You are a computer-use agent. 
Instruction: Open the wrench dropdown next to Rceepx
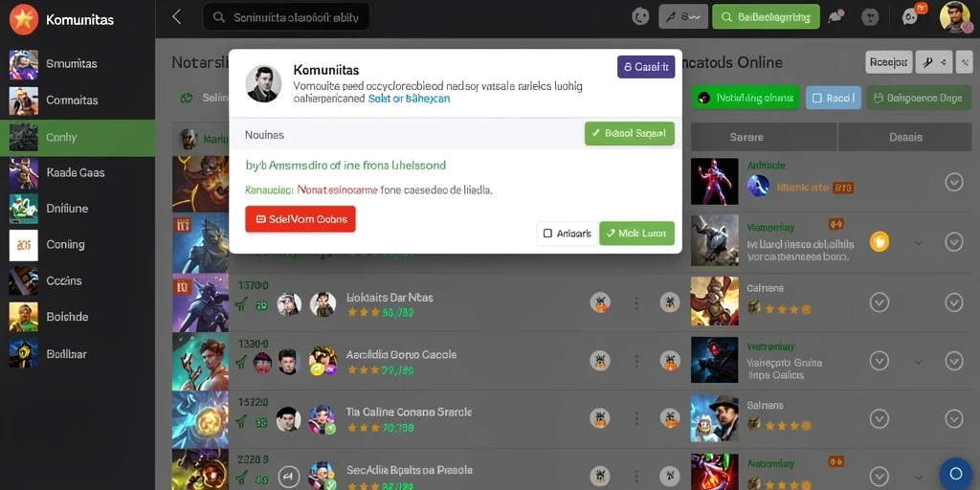934,62
